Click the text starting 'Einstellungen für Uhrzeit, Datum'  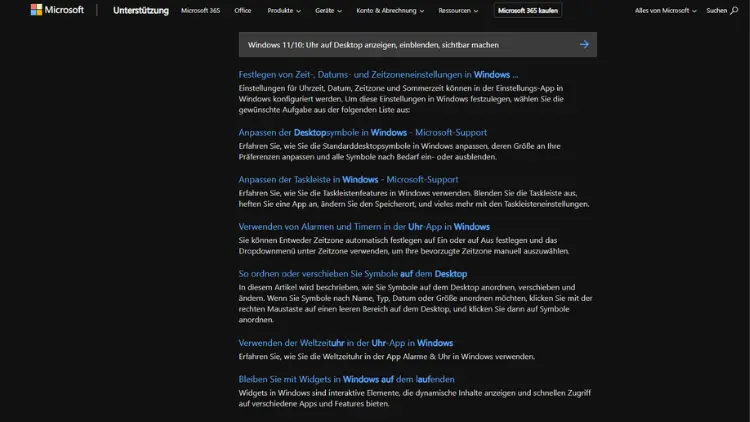[401, 99]
